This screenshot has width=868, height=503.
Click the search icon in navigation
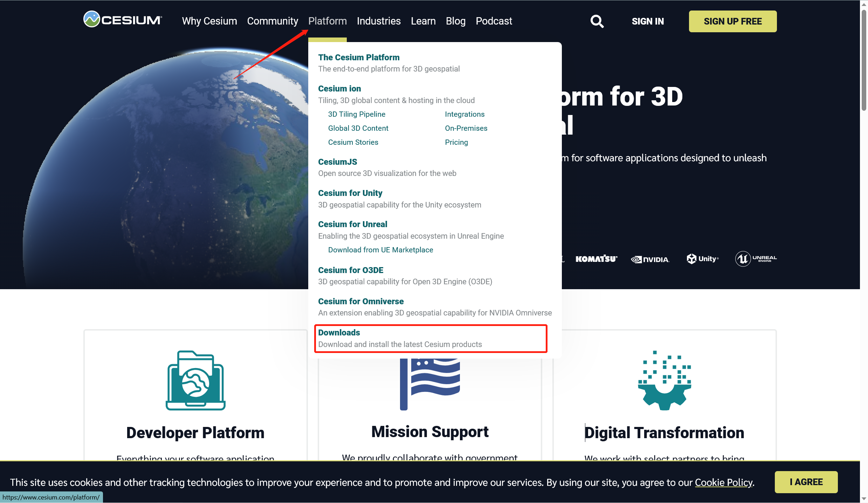pyautogui.click(x=597, y=21)
